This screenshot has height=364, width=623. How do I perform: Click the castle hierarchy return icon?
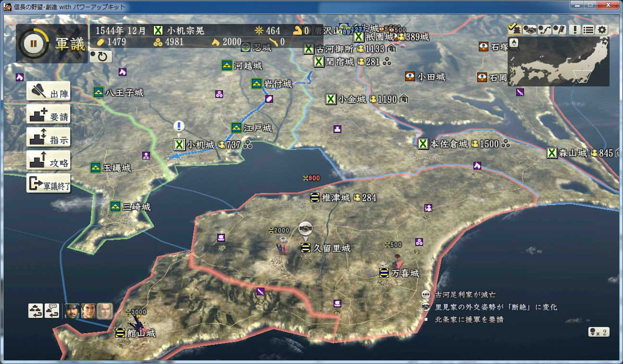tap(36, 311)
